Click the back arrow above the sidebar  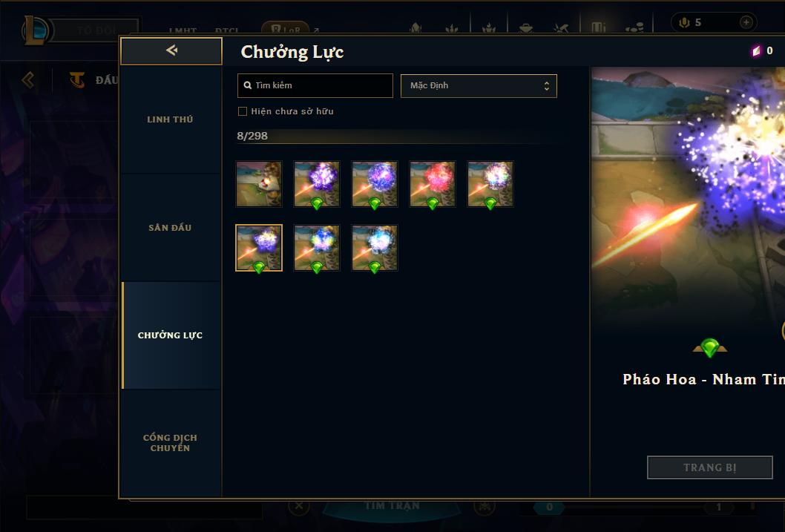(171, 50)
